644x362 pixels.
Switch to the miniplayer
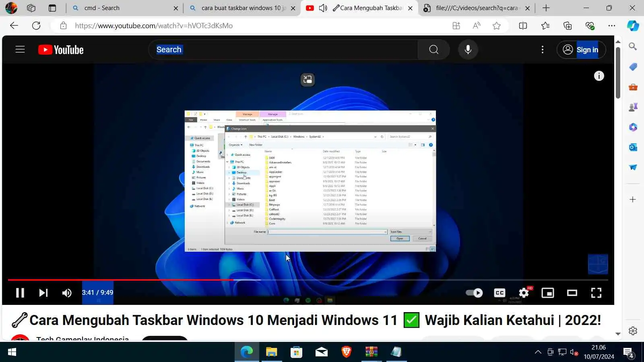click(x=548, y=293)
